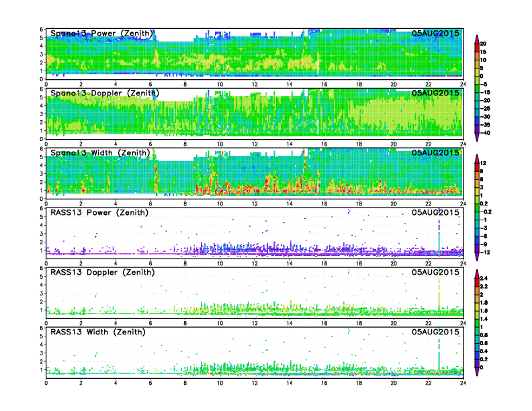532x411 pixels.
Task: Click the 'Spano13 Power (Zenith)' panel title
Action: pyautogui.click(x=102, y=34)
